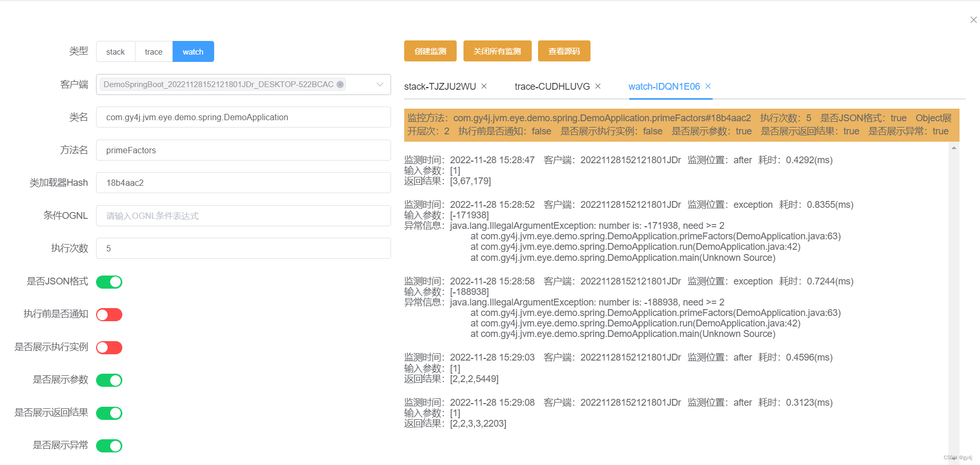Viewport: 980px width, 465px height.
Task: Toggle the 是否展示异常 switch
Action: click(x=109, y=446)
